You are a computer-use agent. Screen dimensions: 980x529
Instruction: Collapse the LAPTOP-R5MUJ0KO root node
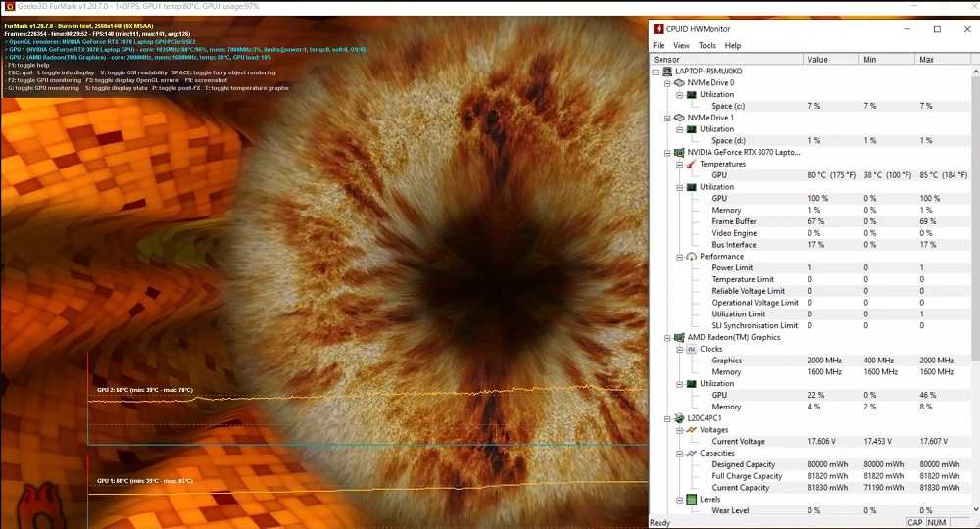pyautogui.click(x=656, y=72)
